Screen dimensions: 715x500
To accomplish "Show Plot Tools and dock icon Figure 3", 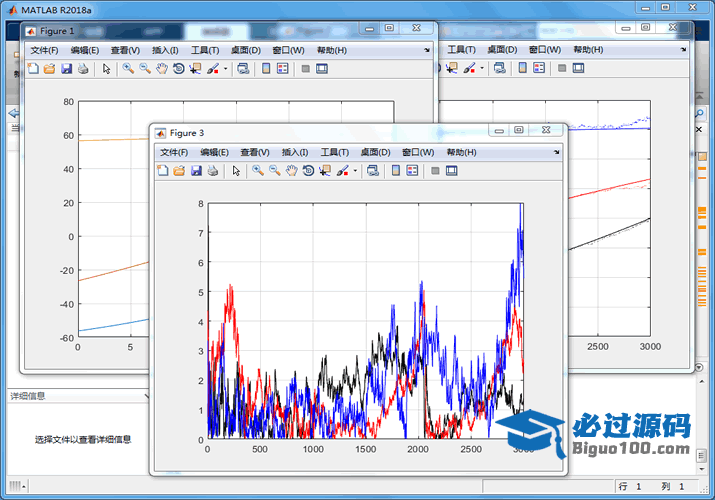I will 451,171.
